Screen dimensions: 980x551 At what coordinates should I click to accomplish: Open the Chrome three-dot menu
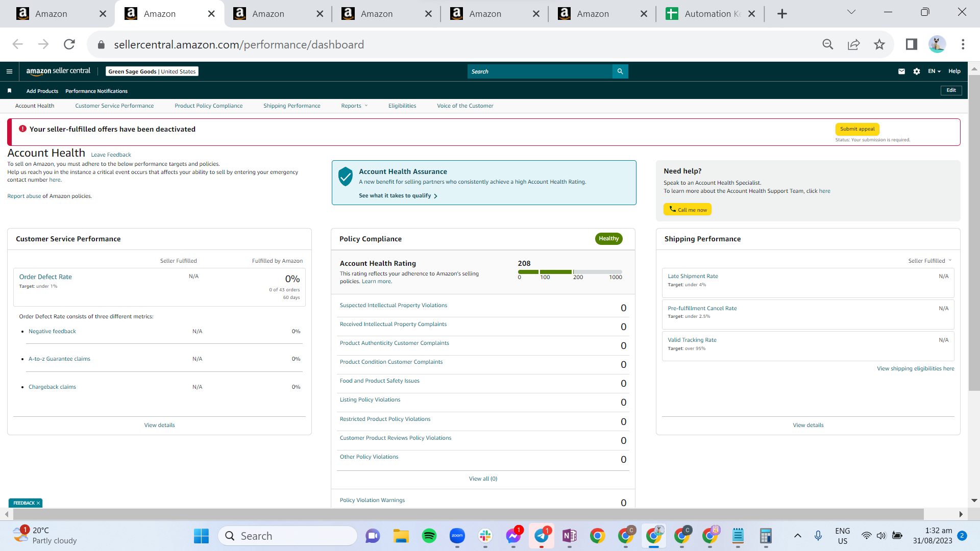(x=963, y=44)
